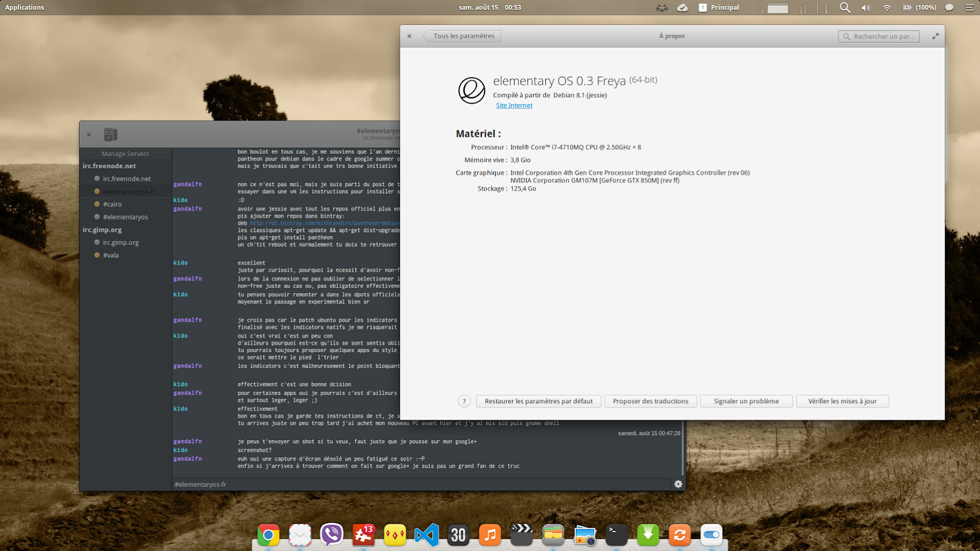The width and height of the screenshot is (980, 551).
Task: Click the help question mark button
Action: click(x=464, y=401)
